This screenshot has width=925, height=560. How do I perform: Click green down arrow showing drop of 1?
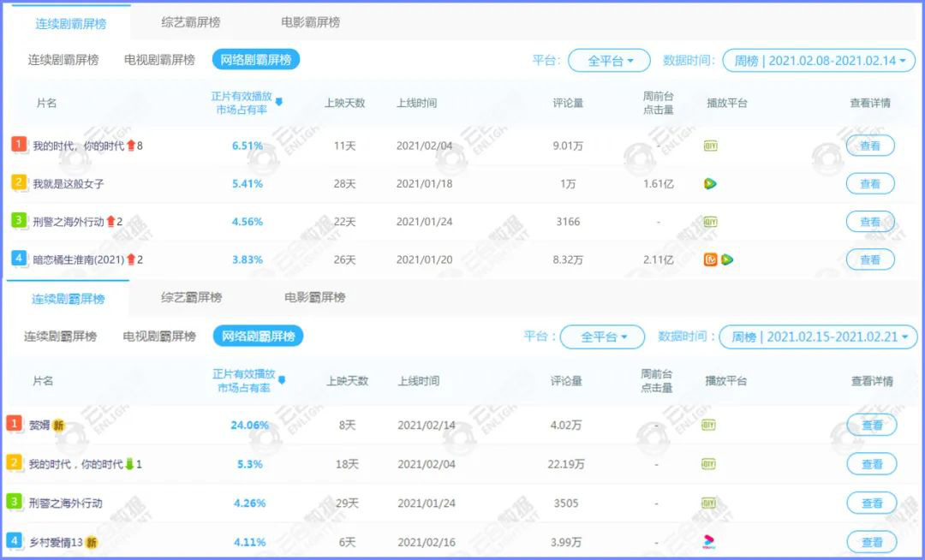click(130, 464)
